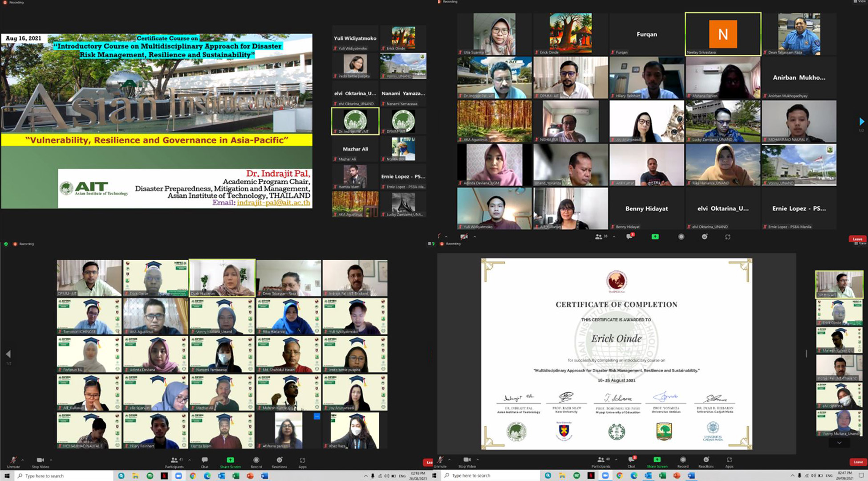
Task: Open Chat icon with no notification badge
Action: point(204,461)
